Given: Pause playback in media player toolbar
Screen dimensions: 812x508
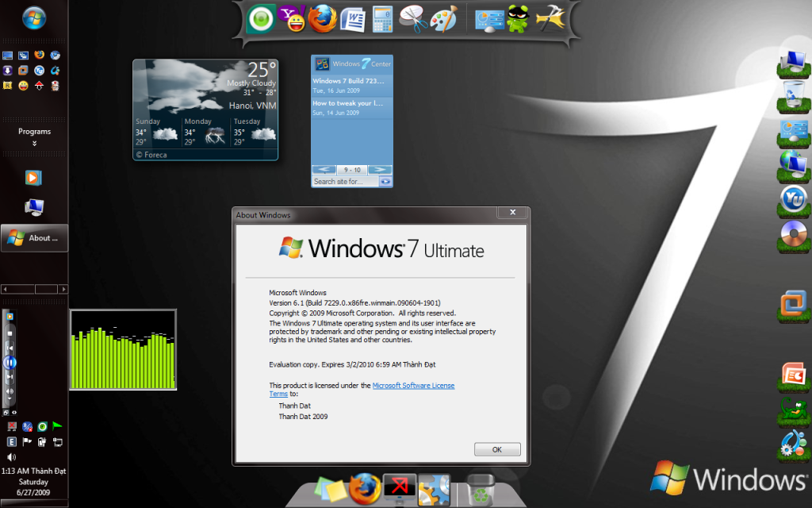Looking at the screenshot, I should tap(10, 363).
